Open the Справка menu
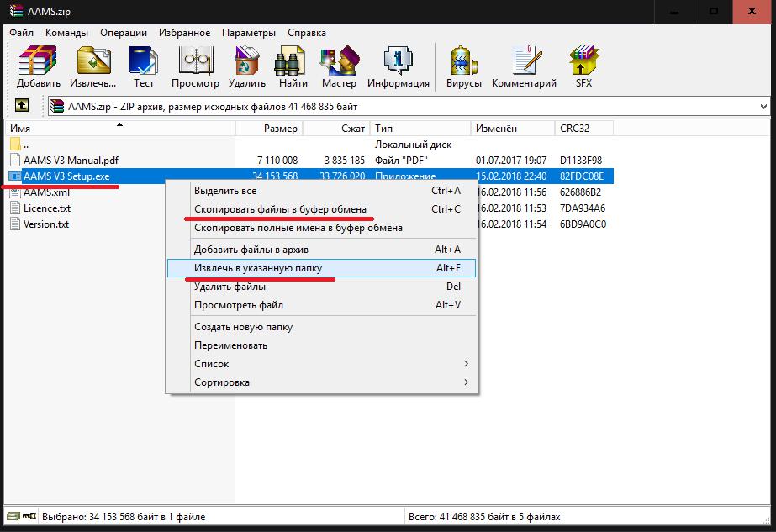Image resolution: width=776 pixels, height=532 pixels. tap(307, 33)
